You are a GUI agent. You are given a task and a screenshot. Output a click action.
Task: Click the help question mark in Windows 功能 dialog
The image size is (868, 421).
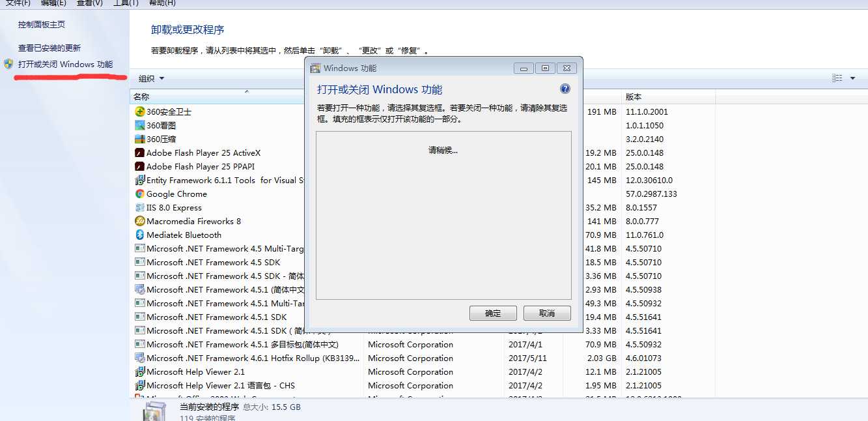click(565, 89)
